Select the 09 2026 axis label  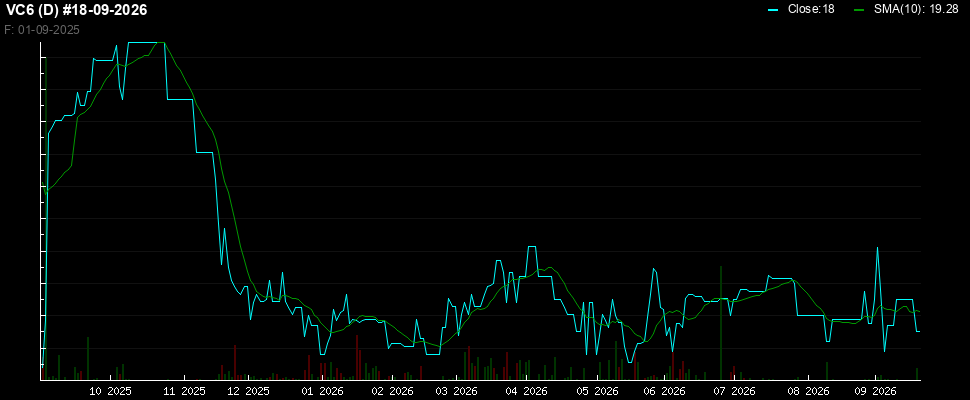tap(875, 391)
